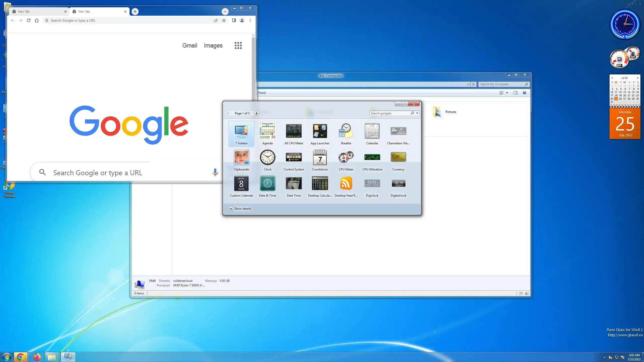
Task: Open the gadget search options dropdown arrow
Action: 417,113
